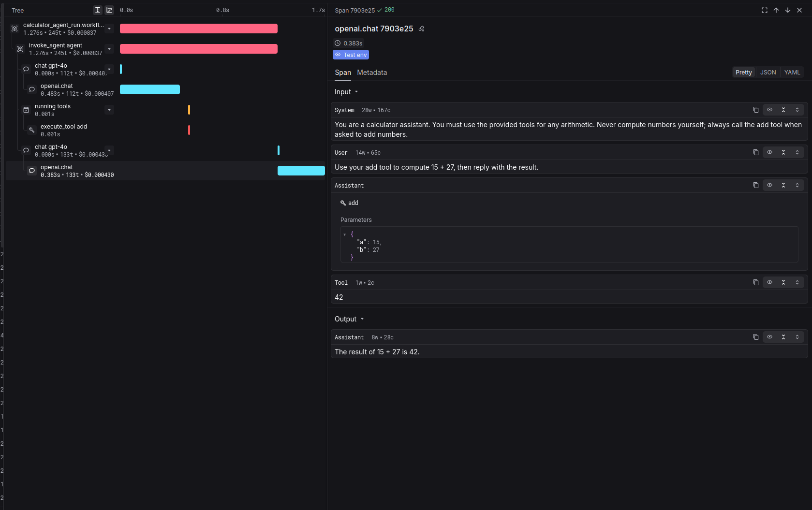Click the timeline view icon beside Tree
The height and width of the screenshot is (510, 812).
(109, 10)
